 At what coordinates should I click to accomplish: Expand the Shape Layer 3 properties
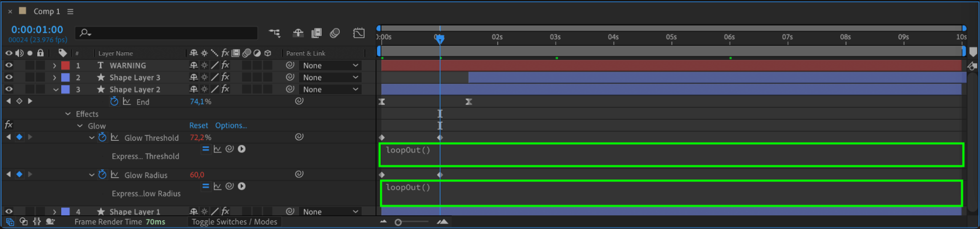coord(54,77)
